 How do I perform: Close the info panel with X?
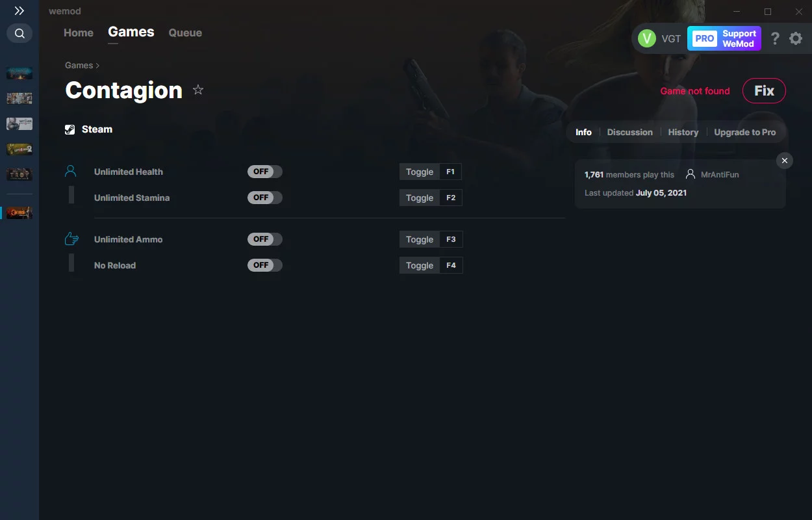tap(785, 161)
